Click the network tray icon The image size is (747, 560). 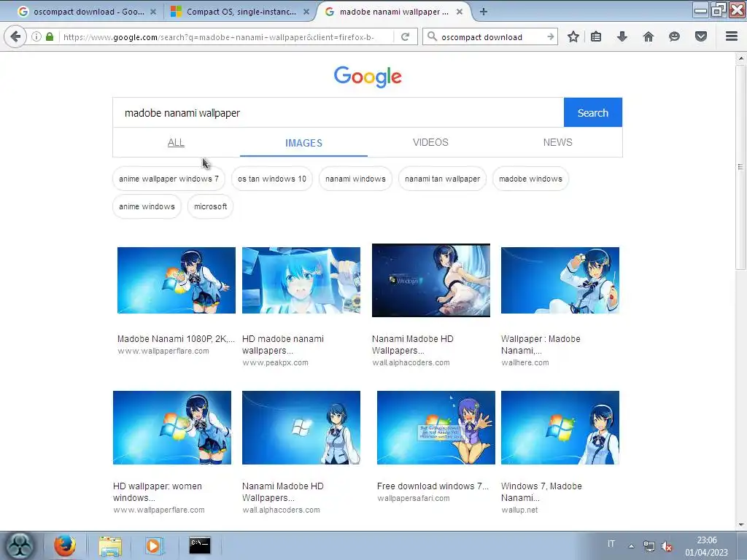(649, 546)
